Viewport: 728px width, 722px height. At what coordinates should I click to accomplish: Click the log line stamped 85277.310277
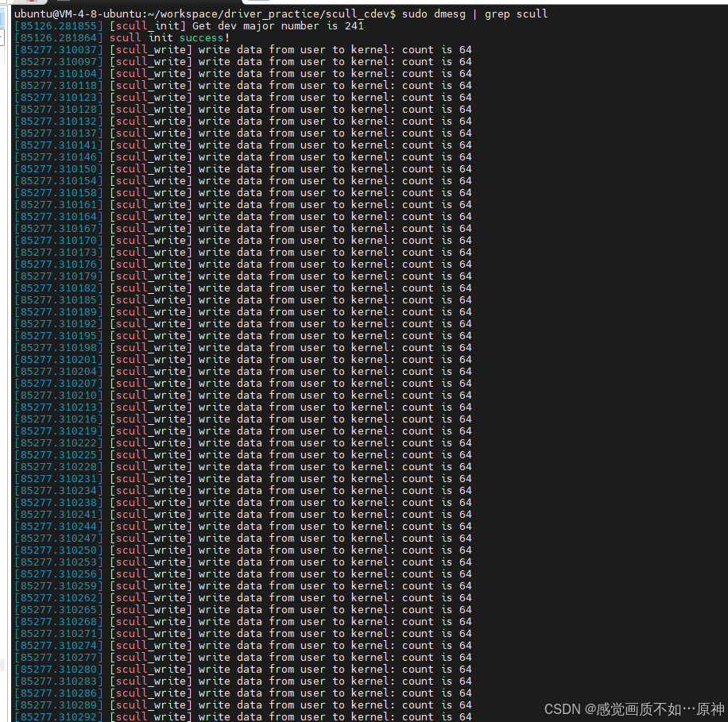click(243, 658)
